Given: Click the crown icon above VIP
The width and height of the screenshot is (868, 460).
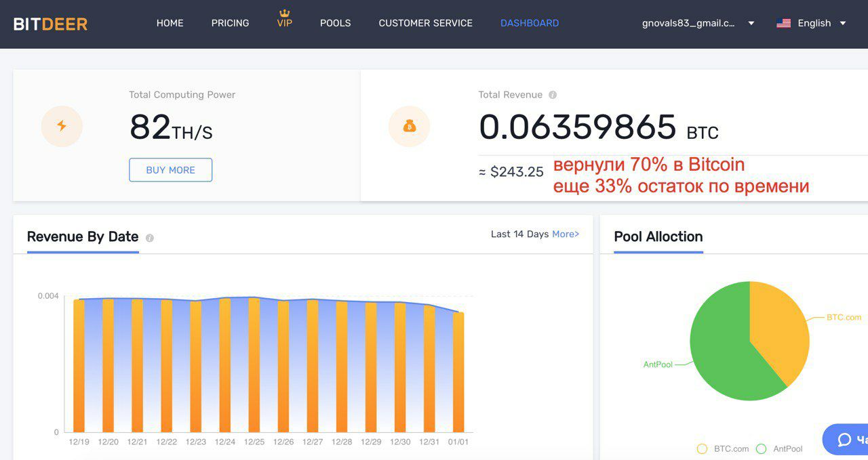Looking at the screenshot, I should (284, 13).
